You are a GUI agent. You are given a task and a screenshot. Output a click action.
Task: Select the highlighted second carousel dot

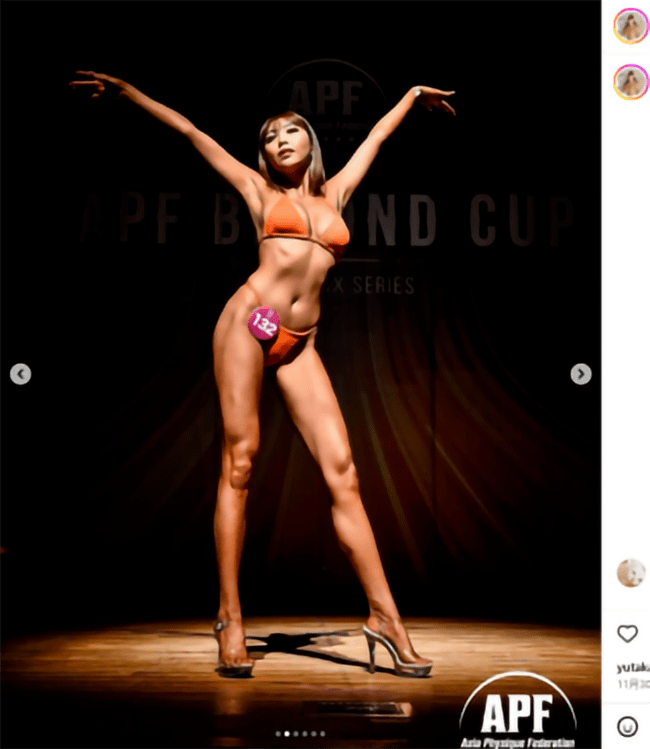tap(287, 734)
